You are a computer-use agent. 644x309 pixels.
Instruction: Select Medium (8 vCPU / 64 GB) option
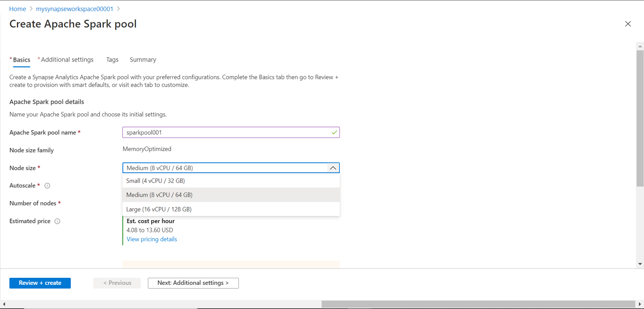pyautogui.click(x=231, y=195)
